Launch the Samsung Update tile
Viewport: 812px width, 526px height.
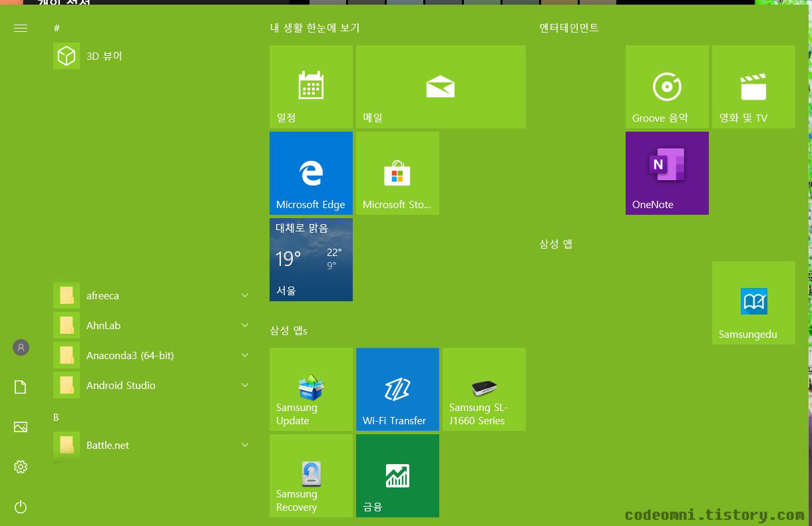[x=311, y=389]
